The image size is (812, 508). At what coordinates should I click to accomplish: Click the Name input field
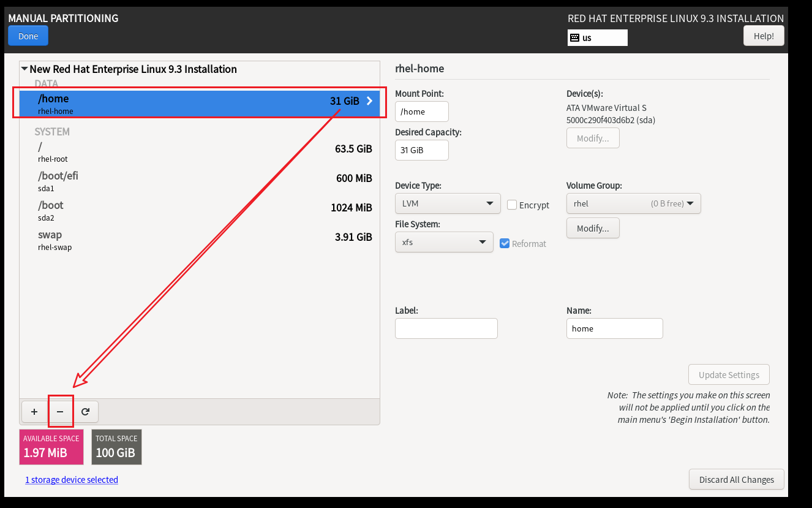(615, 328)
